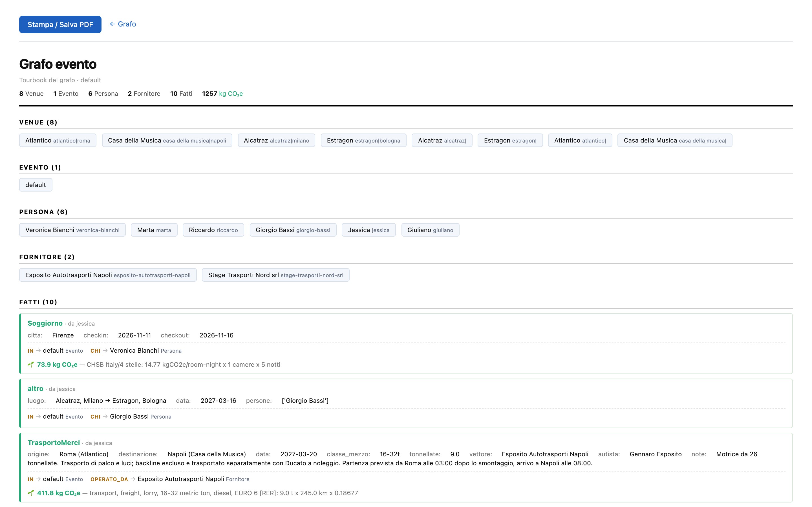
Task: Go back via the Grafo link
Action: 123,24
